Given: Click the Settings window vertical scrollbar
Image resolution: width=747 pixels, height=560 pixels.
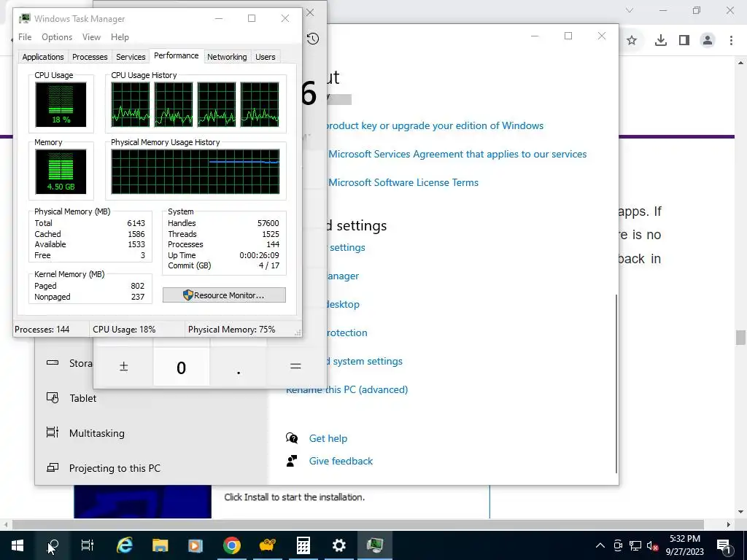Looking at the screenshot, I should pos(616,384).
